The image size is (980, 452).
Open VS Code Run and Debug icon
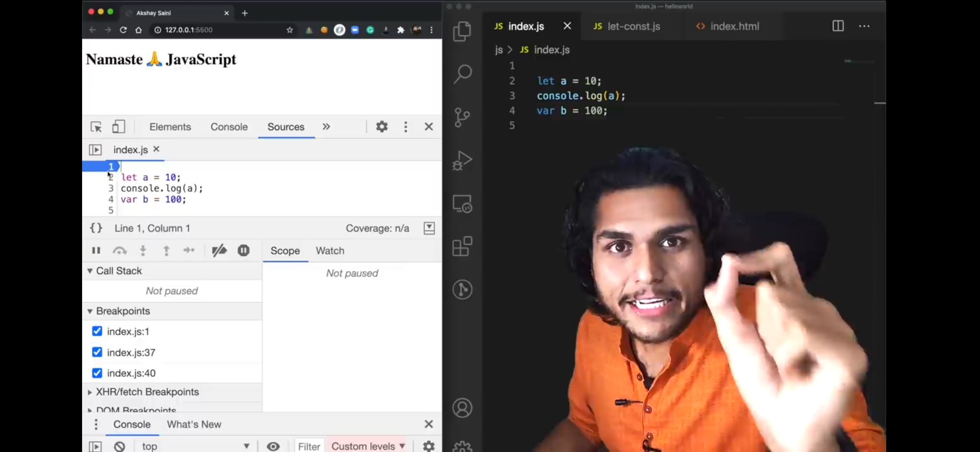click(x=462, y=161)
